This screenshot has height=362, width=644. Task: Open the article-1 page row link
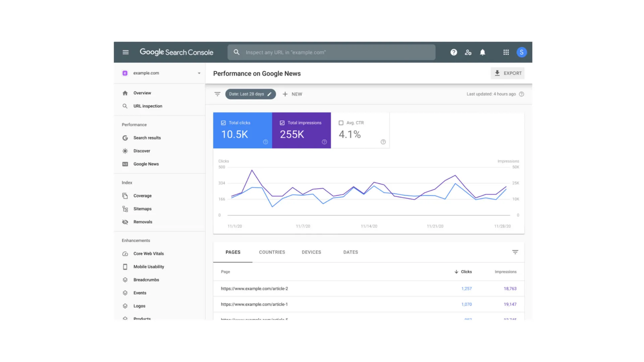point(254,304)
